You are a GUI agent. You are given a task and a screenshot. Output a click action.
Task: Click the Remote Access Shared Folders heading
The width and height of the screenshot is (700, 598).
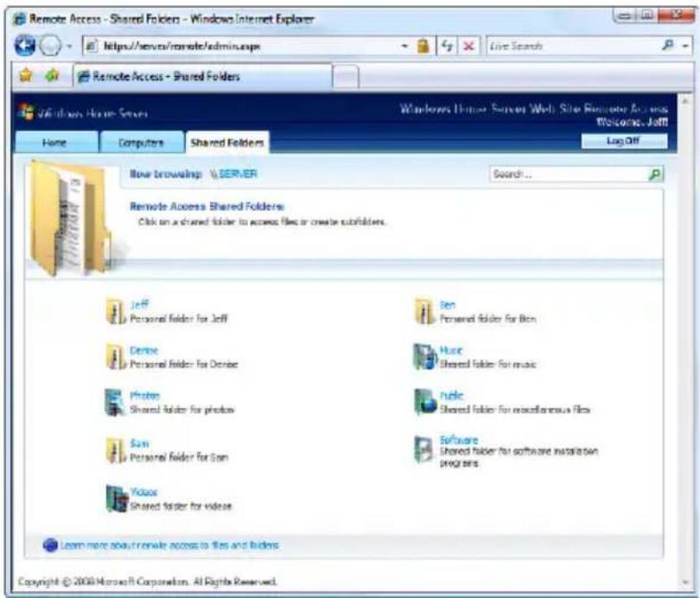[207, 207]
